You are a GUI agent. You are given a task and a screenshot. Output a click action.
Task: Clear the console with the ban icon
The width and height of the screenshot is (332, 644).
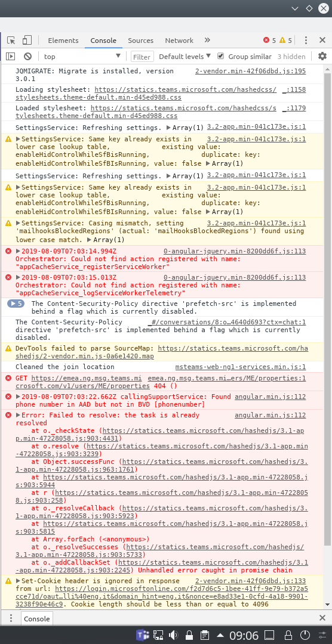point(27,56)
